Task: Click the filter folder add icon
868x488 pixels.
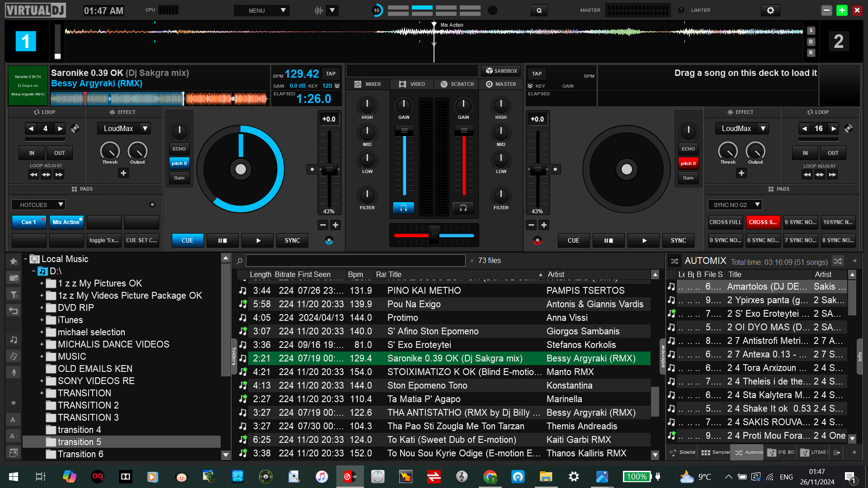Action: click(14, 295)
